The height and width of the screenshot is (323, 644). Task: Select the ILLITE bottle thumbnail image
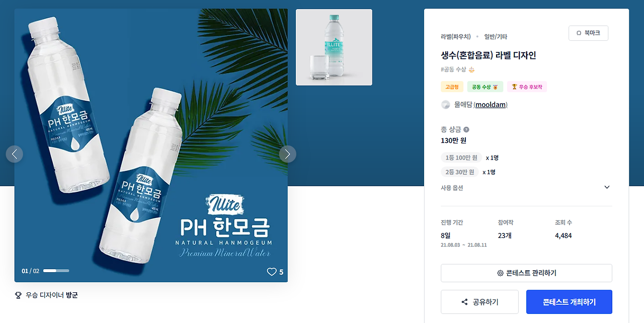334,47
